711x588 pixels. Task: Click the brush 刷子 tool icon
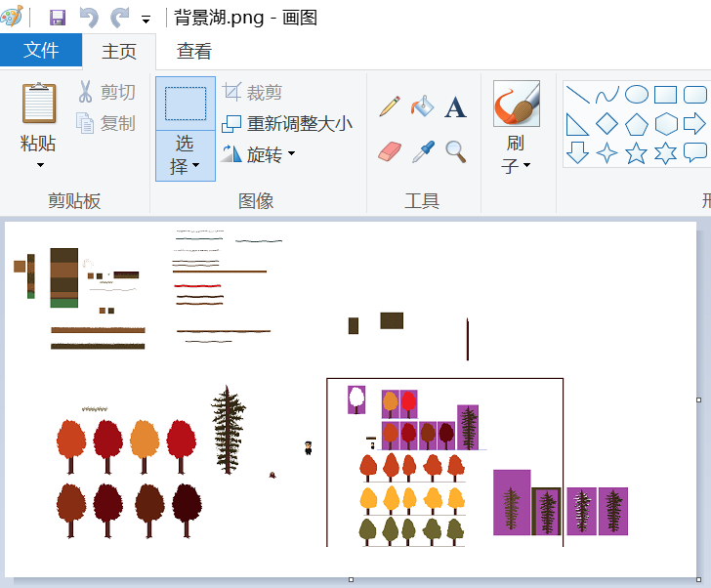click(x=517, y=104)
